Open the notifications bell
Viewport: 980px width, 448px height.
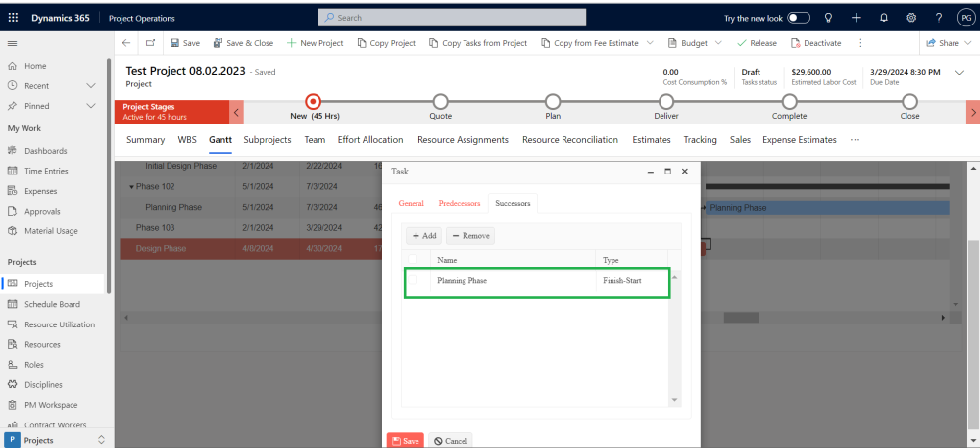(884, 18)
